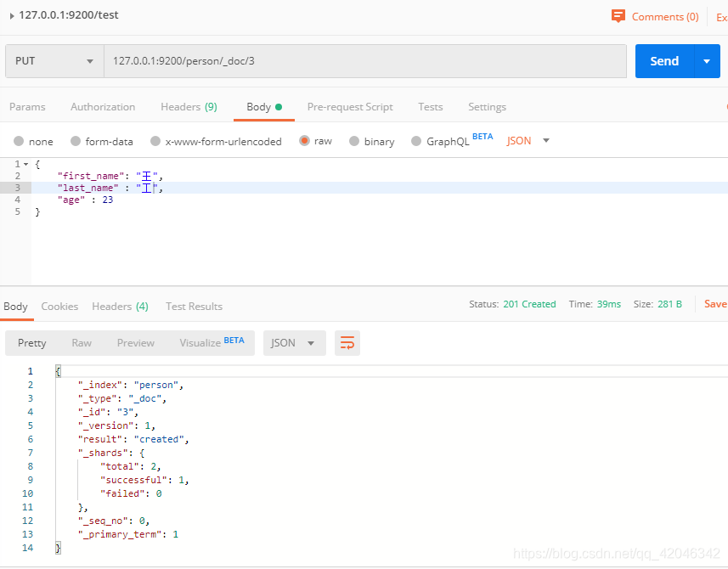Switch to the Params tab
728x569 pixels.
27,107
